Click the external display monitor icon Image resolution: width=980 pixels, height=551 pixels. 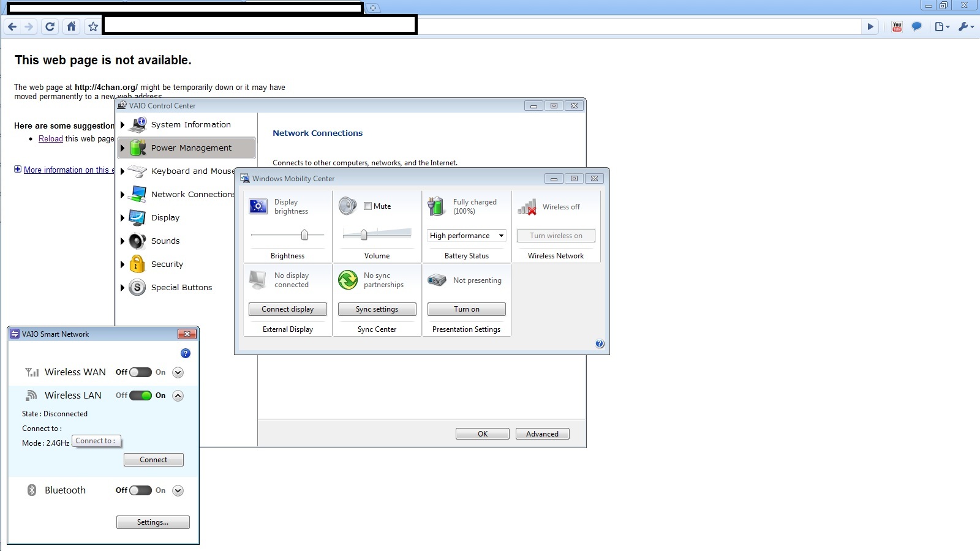tap(258, 280)
